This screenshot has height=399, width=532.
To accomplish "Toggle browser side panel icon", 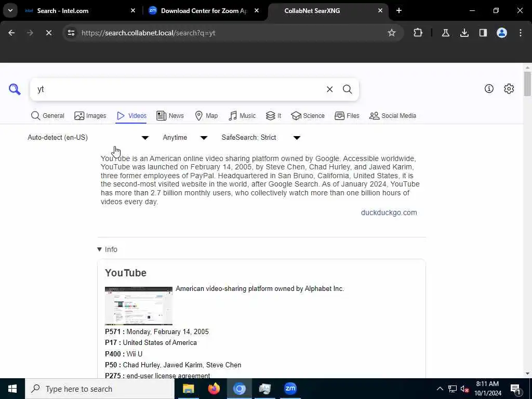I will click(x=483, y=33).
